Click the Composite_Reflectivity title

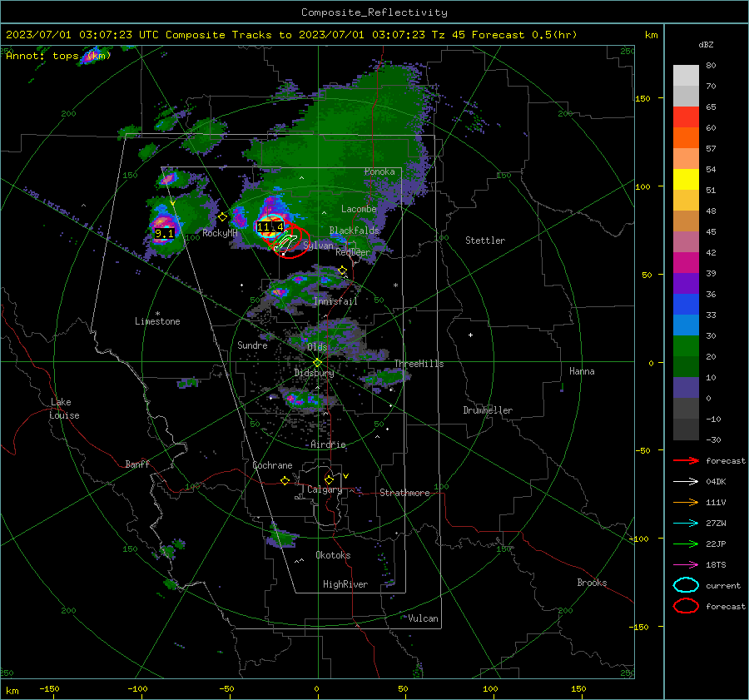tap(374, 12)
